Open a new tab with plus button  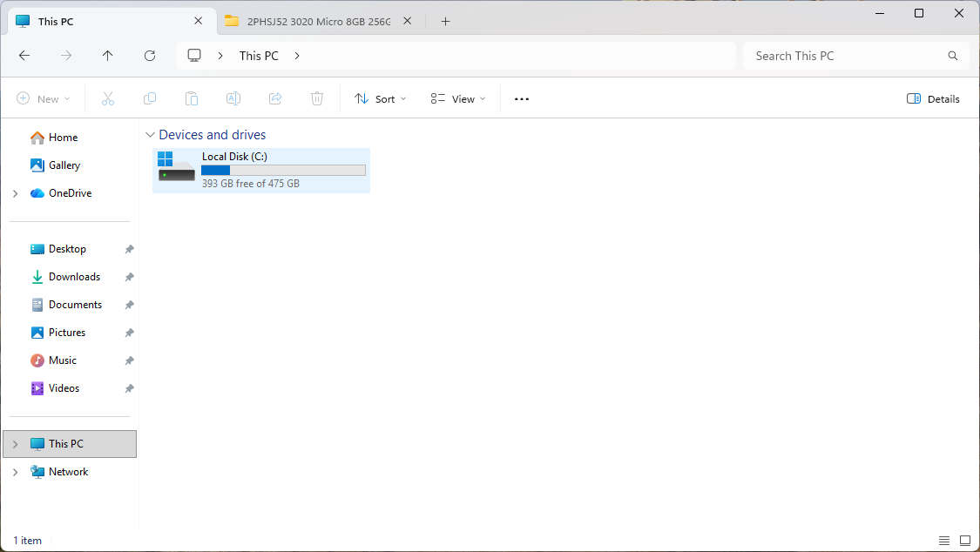pyautogui.click(x=445, y=21)
